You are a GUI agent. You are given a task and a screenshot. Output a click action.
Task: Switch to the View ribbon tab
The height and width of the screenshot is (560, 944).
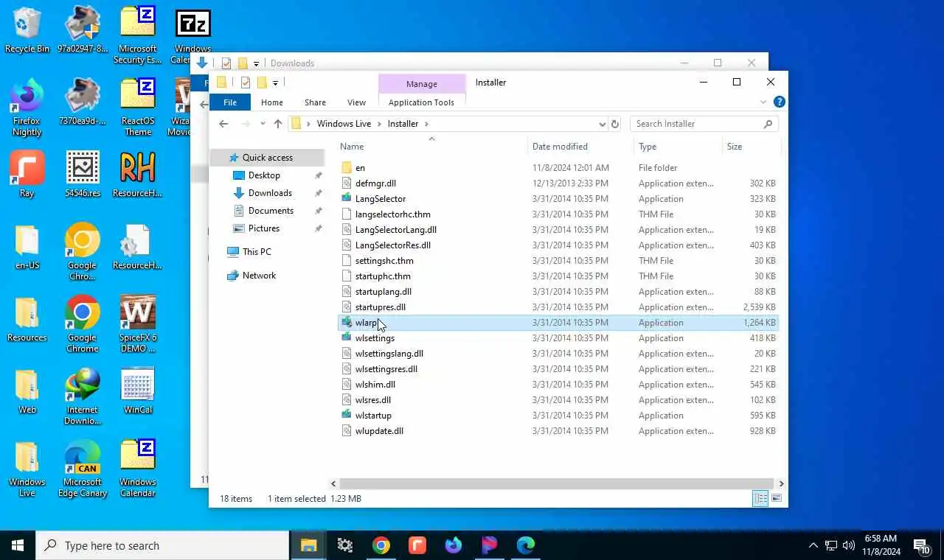click(x=356, y=102)
